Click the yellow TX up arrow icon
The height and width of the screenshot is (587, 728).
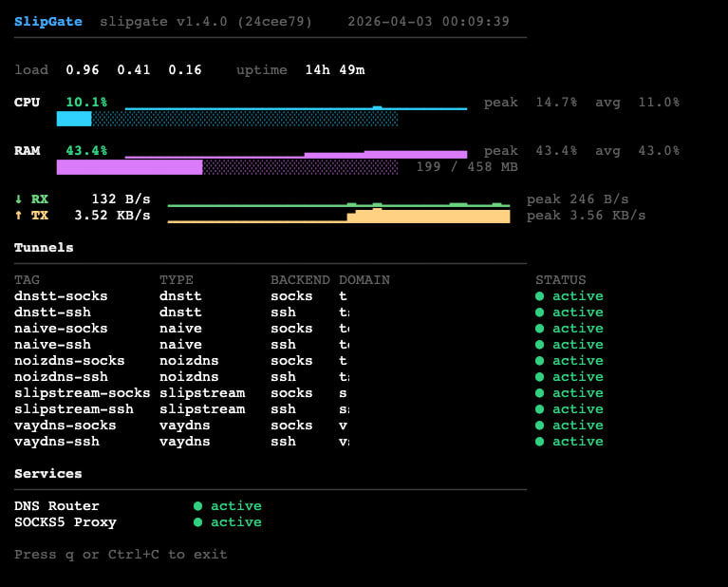tap(19, 216)
